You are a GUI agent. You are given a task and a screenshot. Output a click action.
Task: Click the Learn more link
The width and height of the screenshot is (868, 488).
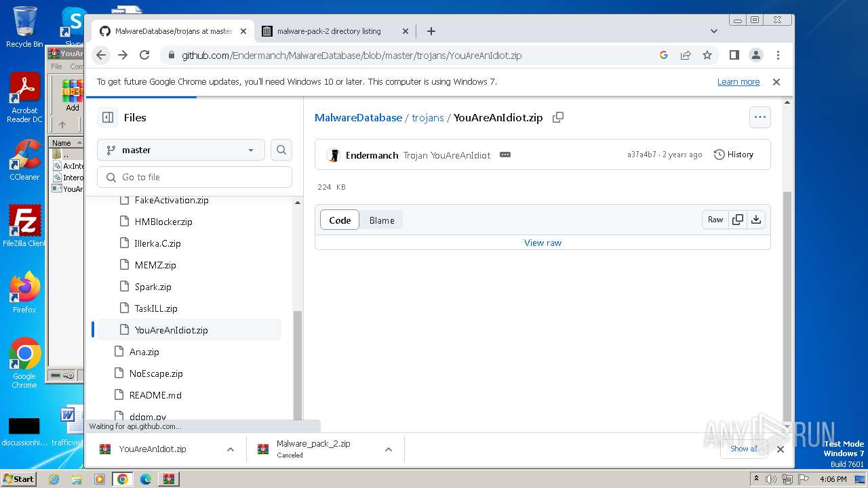[738, 82]
